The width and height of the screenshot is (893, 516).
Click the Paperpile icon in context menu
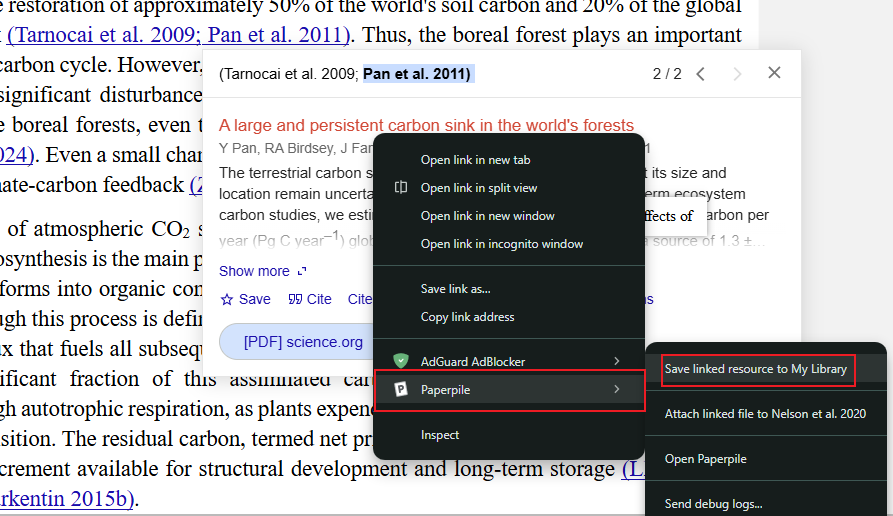[x=400, y=389]
